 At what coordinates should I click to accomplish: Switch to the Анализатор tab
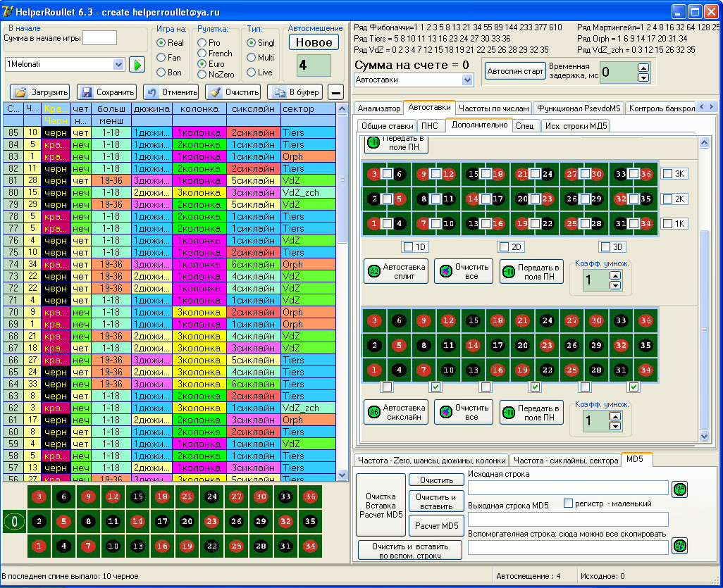click(379, 108)
